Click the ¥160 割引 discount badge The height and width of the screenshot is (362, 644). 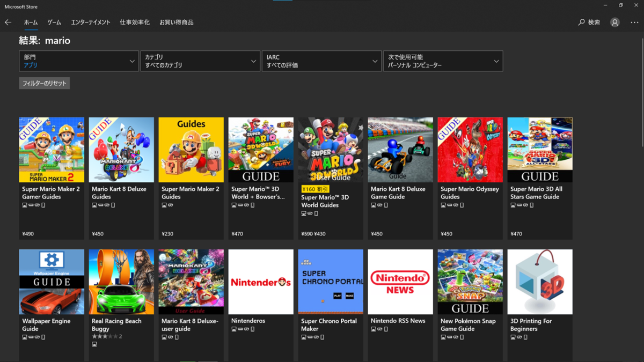315,189
